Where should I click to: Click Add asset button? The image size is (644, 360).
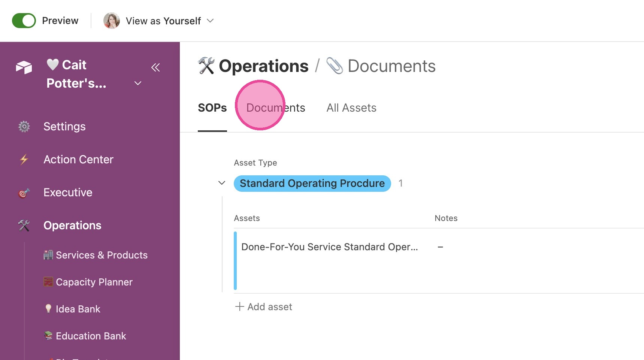click(263, 307)
